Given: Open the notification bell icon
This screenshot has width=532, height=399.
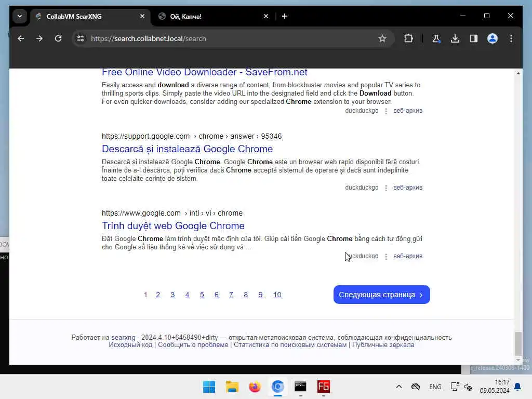Looking at the screenshot, I should pos(517,387).
